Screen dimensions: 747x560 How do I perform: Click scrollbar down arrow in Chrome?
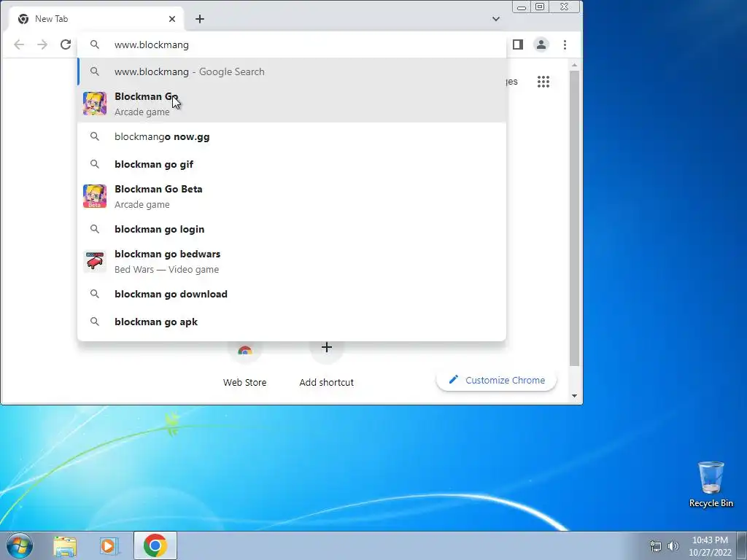click(x=575, y=396)
